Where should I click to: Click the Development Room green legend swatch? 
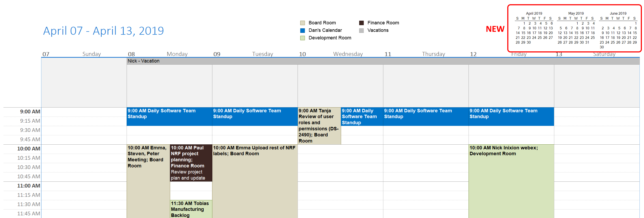(302, 38)
